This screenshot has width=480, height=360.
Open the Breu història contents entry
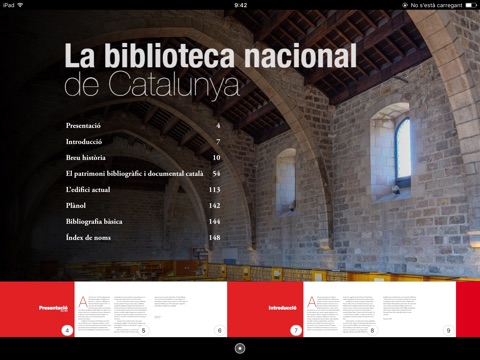pyautogui.click(x=143, y=158)
